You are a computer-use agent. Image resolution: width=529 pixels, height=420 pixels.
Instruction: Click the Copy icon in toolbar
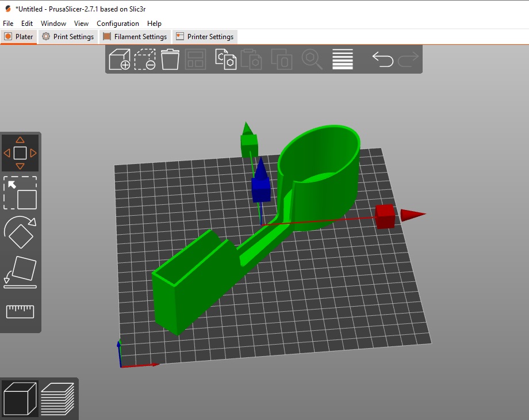226,59
